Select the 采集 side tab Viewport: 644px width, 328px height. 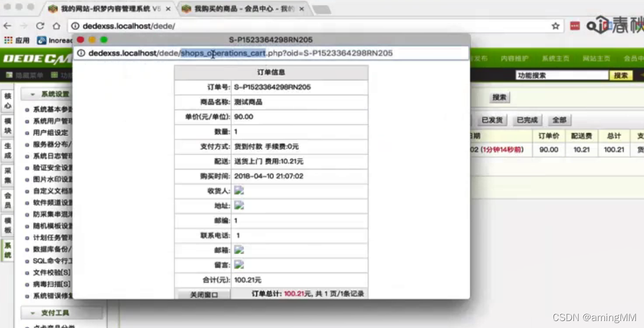[7, 176]
